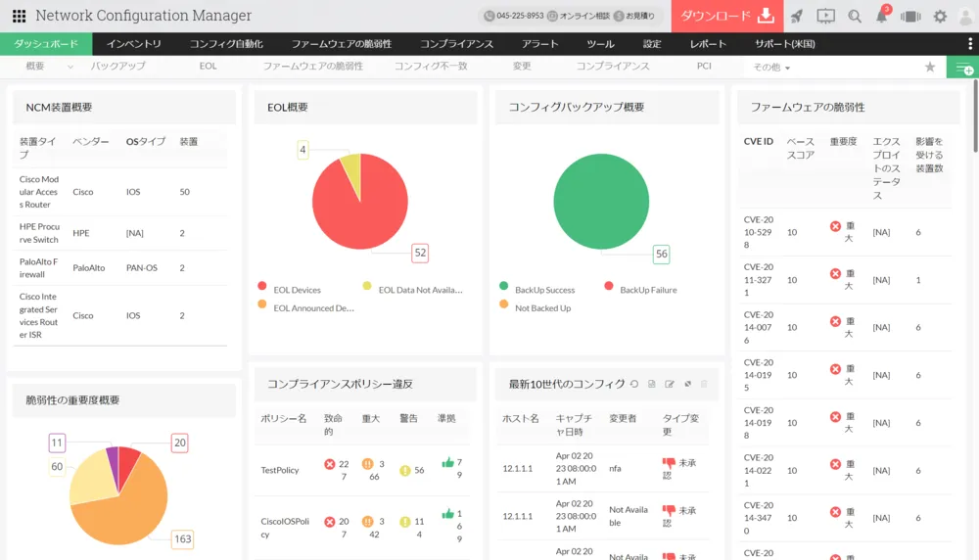Click TestPolicy orange major warning icon
The width and height of the screenshot is (979, 560).
tap(368, 464)
